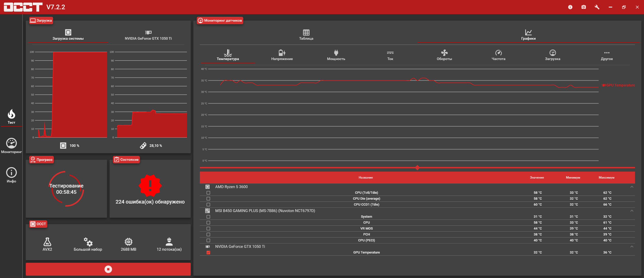644x278 pixels.
Task: Select the Напряжение sensor tab
Action: pyautogui.click(x=282, y=55)
